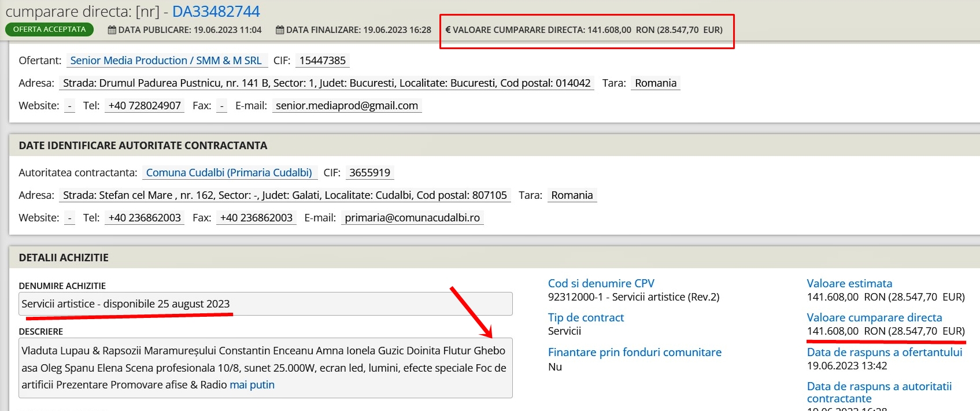Select the primaria@comunacudalbi.ro email field

point(412,218)
